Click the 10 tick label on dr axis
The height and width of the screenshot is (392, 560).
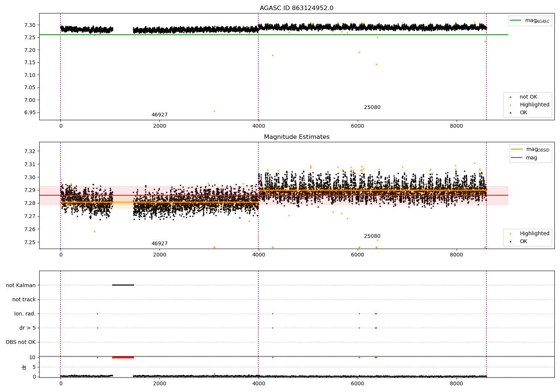click(32, 358)
